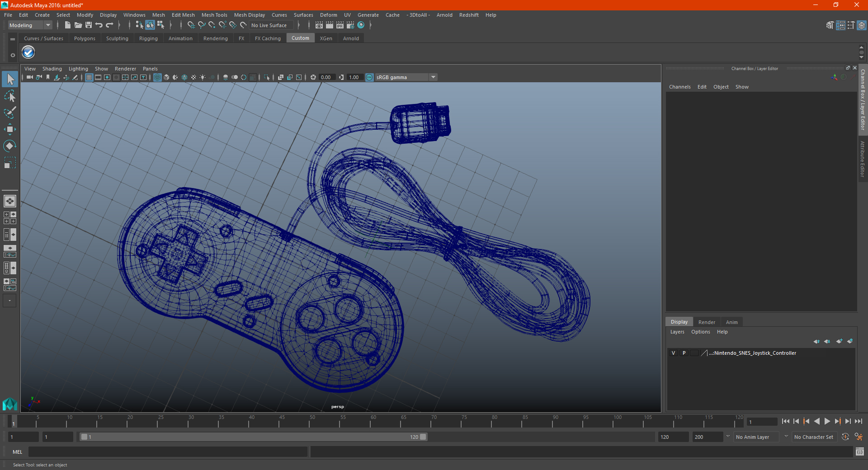Play animation forwards
Screen dimensions: 868x470
(827, 421)
